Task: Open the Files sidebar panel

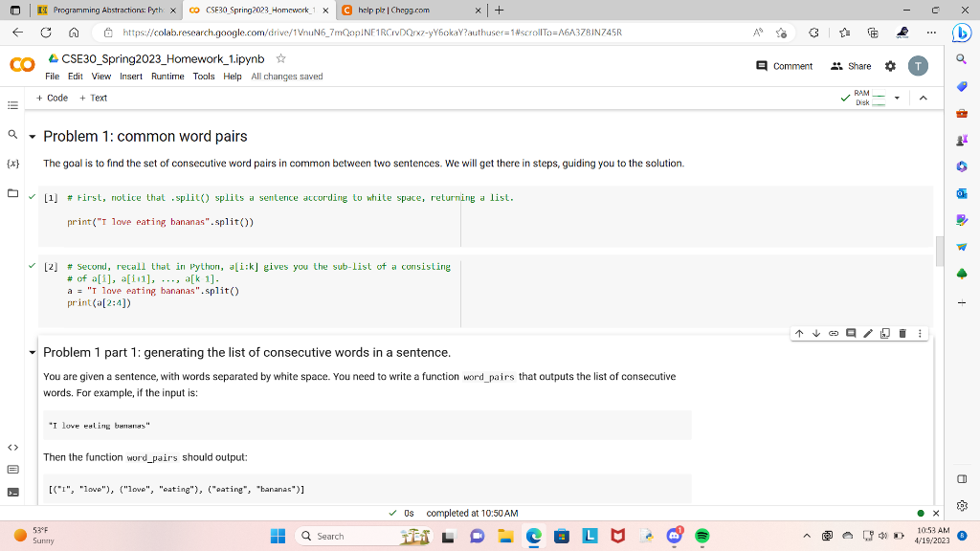Action: point(11,195)
